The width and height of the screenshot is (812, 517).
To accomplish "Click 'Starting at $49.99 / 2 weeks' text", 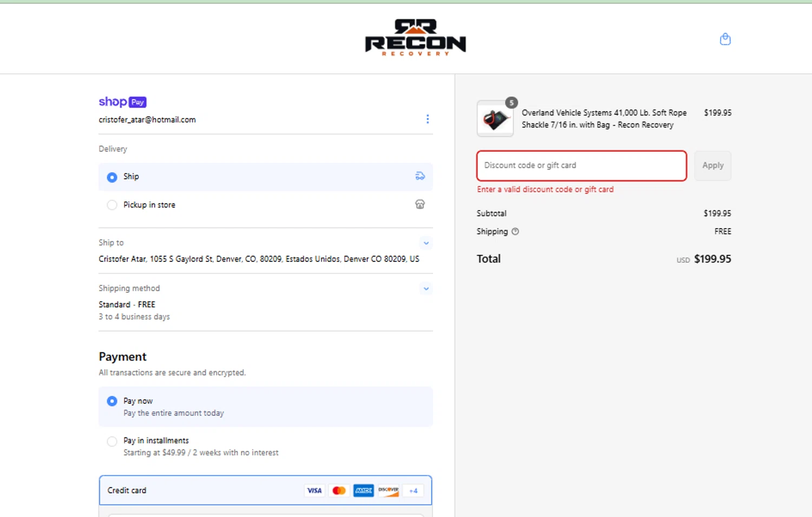I will tap(201, 453).
